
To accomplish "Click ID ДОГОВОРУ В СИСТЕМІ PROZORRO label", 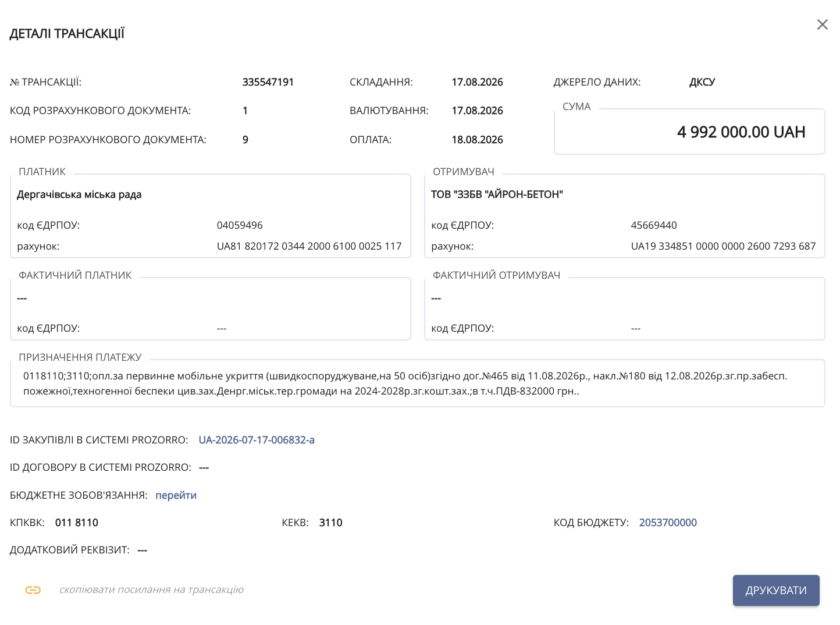I will (101, 467).
